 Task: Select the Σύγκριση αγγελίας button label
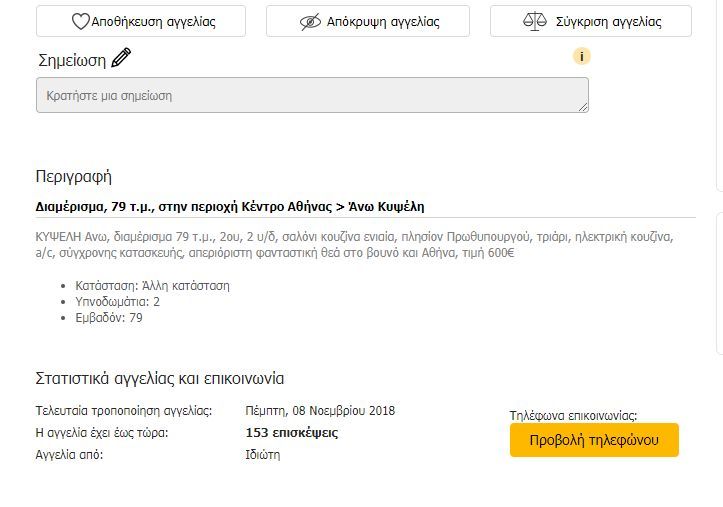click(x=609, y=22)
